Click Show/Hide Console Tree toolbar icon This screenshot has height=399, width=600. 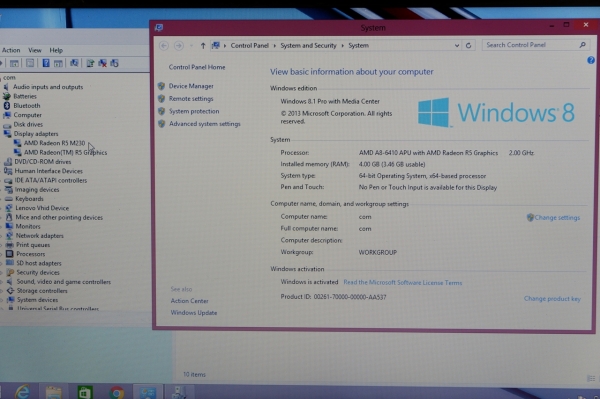click(14, 63)
